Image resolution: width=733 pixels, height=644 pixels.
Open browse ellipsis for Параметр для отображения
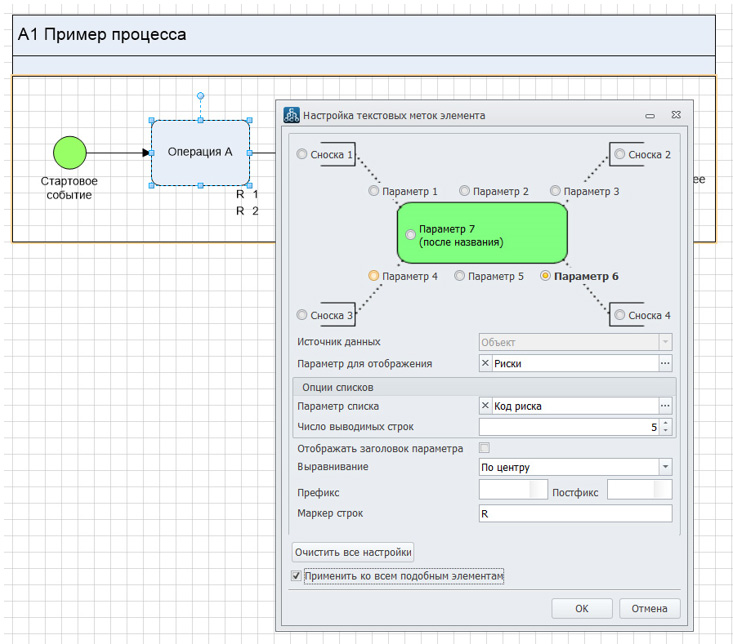(x=665, y=364)
